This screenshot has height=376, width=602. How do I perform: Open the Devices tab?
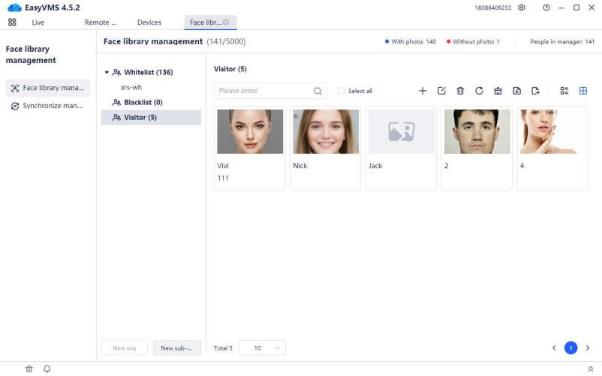pos(149,22)
